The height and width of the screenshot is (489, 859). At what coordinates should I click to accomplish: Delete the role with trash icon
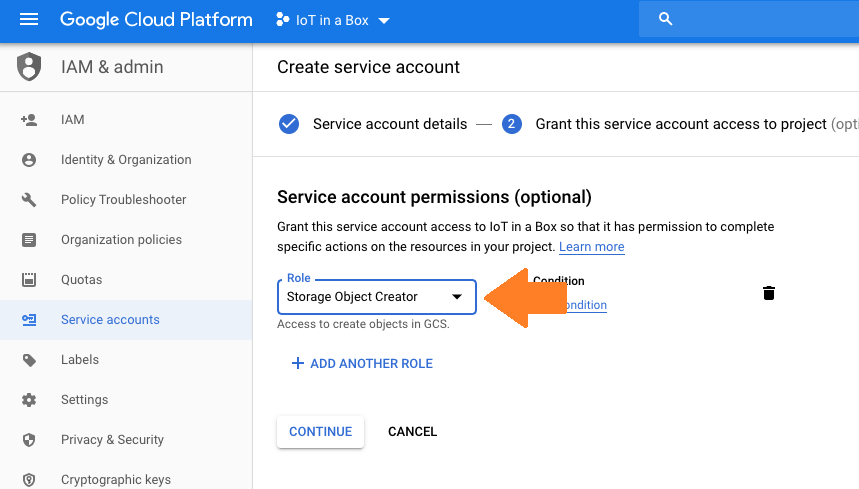(769, 293)
